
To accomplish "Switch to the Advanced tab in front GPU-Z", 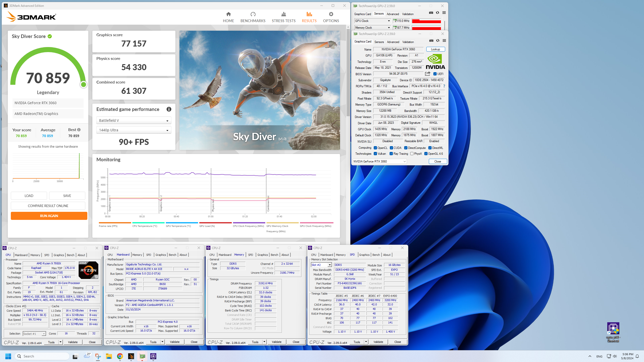I will 393,42.
